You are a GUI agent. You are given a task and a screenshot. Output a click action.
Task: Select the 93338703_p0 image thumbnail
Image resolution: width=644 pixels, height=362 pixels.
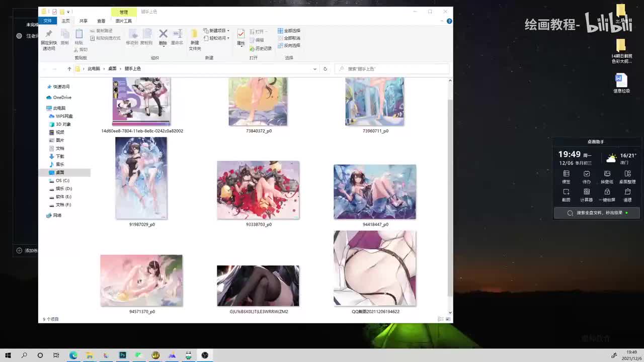[x=258, y=190]
